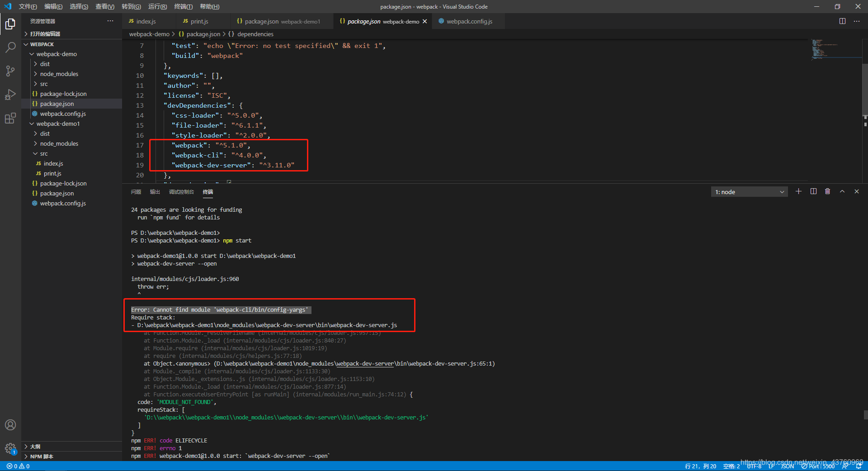Expand node_modules under webpack-demo1

pos(72,143)
